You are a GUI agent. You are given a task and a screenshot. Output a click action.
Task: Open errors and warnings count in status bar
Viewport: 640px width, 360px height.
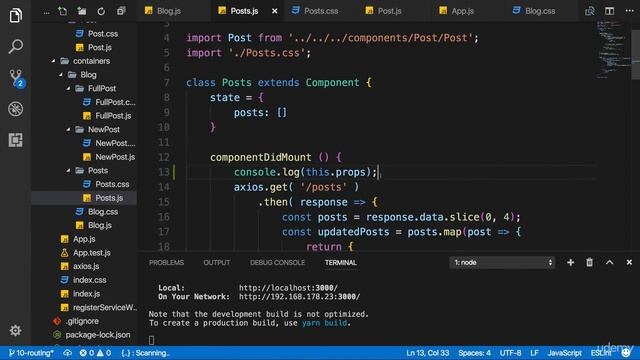tap(95, 353)
